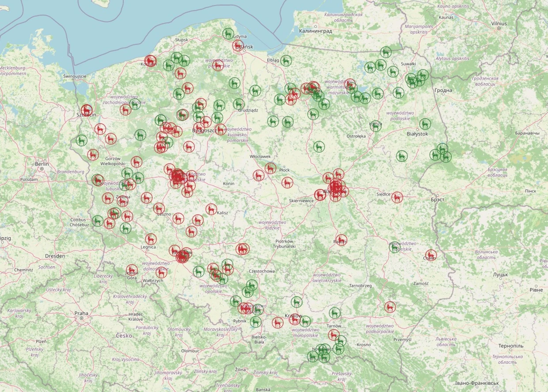Click the Vilnius city label
The width and height of the screenshot is (548, 392).
(499, 23)
